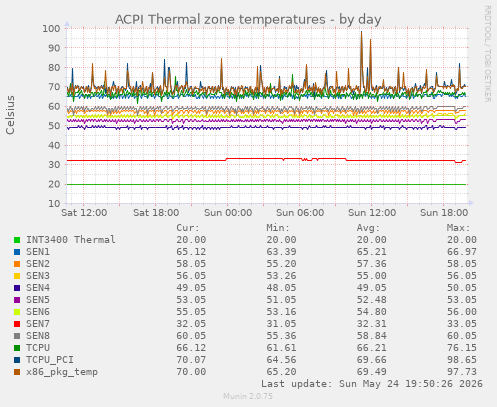Click the 'Sun 12:00' x-axis label
Image resolution: width=497 pixels, height=407 pixels.
click(372, 213)
